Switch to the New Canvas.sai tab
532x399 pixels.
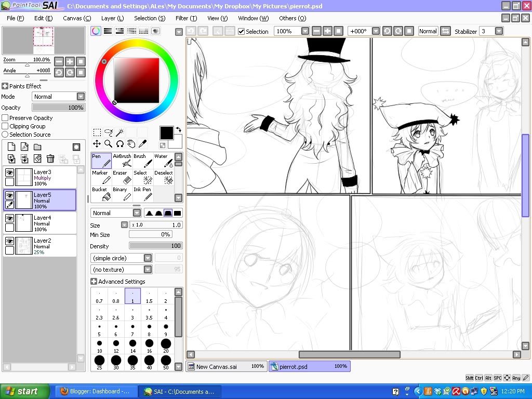click(227, 366)
